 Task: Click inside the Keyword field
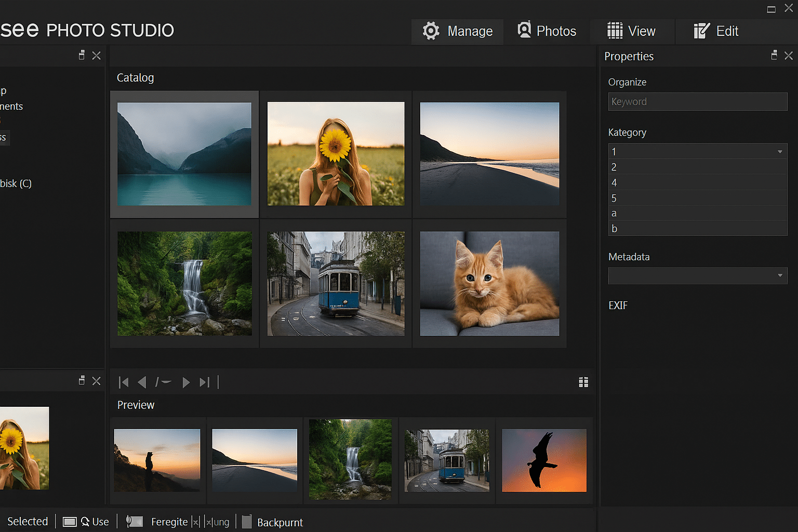[x=697, y=101]
